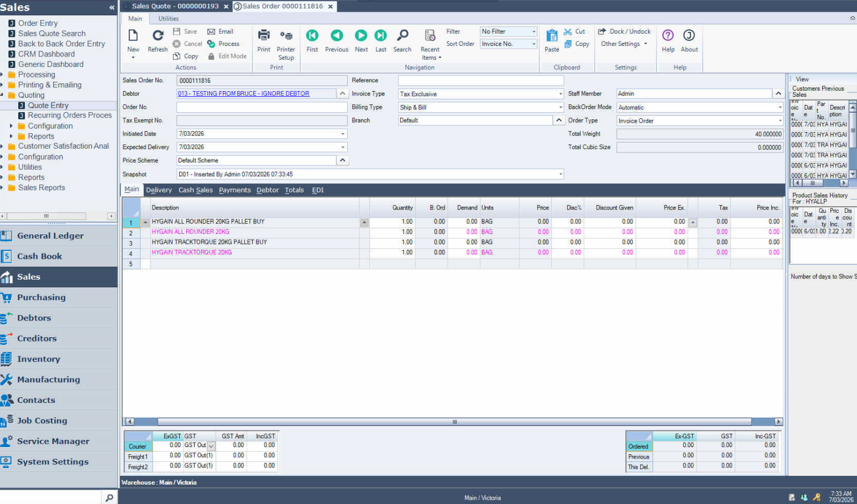Expand the Billing Type combo box
This screenshot has height=504, width=857.
[560, 107]
